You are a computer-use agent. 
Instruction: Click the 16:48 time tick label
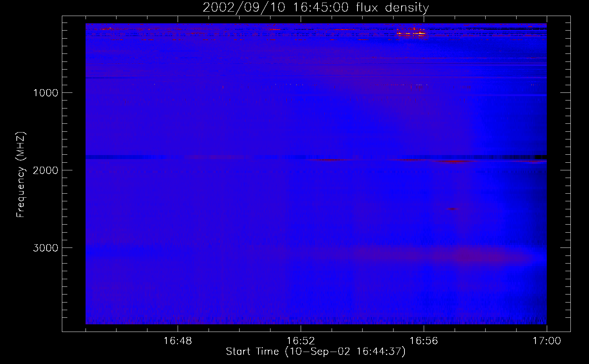coord(178,341)
